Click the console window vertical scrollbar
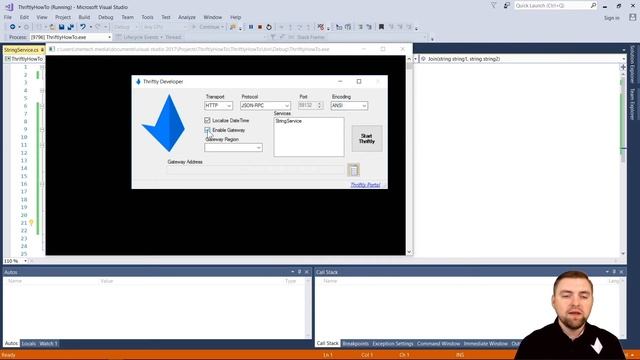Viewport: 640px width, 360px height. (x=409, y=155)
